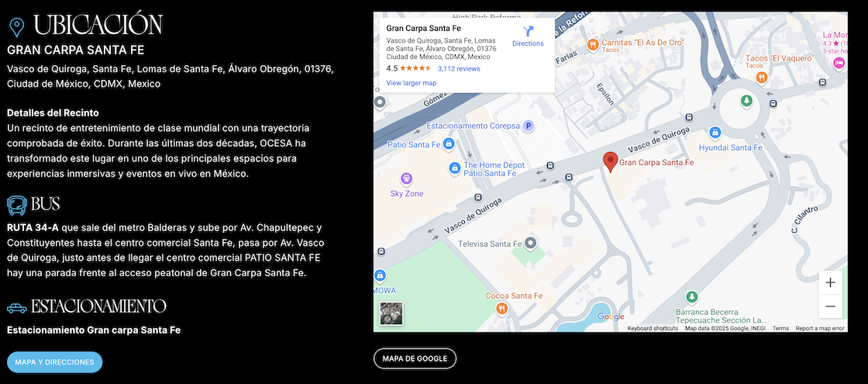The width and height of the screenshot is (868, 384).
Task: Click the Mapa de Google button
Action: tap(415, 358)
